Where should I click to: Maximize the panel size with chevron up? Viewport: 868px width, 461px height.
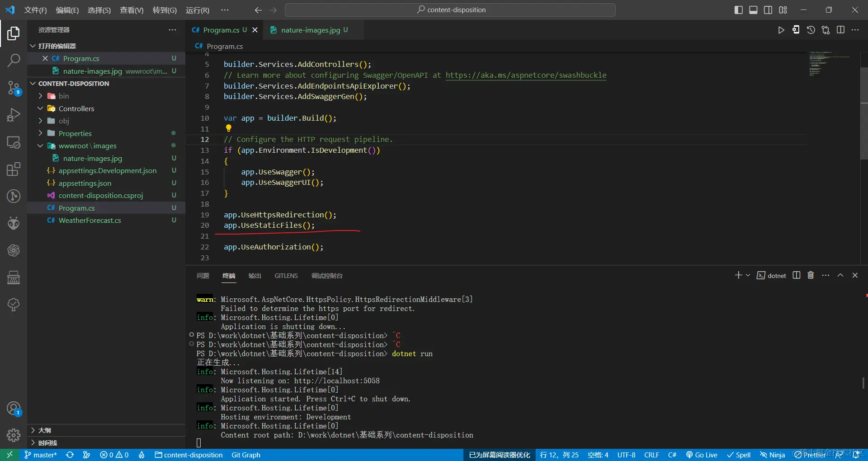[x=840, y=275]
